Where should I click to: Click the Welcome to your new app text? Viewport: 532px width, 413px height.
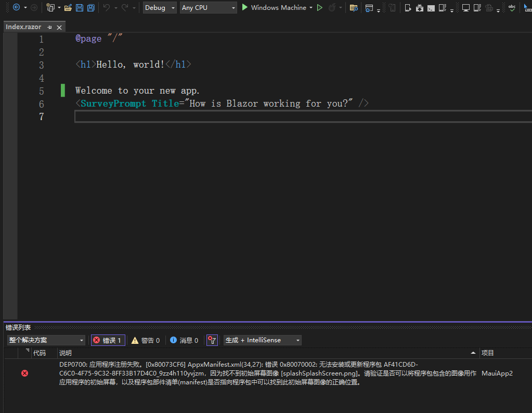click(x=137, y=91)
